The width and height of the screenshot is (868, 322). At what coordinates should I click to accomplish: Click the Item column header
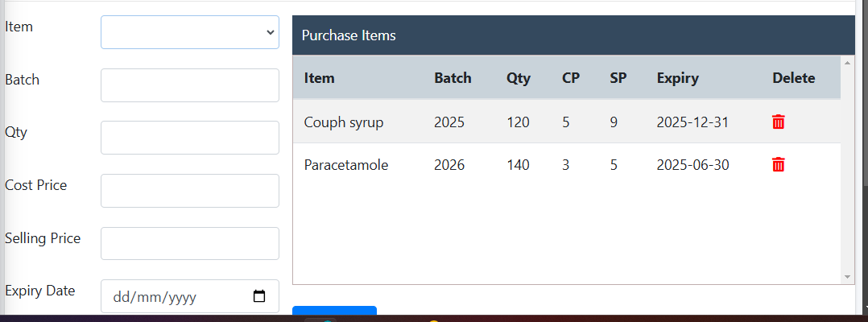[x=319, y=78]
